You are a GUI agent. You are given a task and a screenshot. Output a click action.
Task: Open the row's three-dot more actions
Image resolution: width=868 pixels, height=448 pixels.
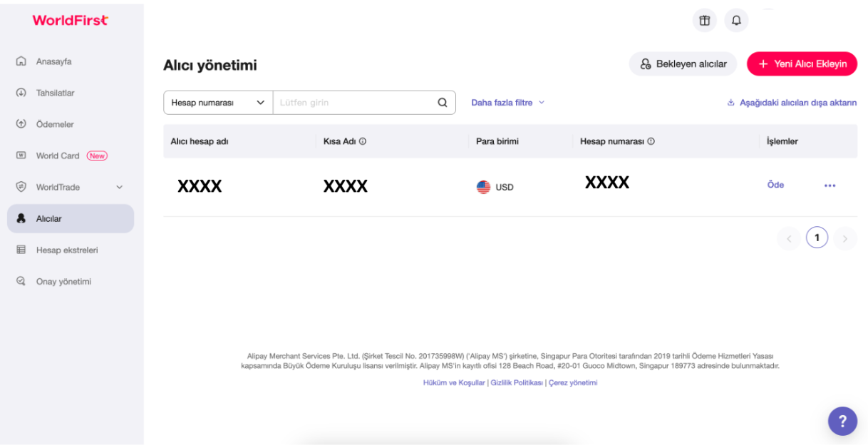[x=830, y=185]
